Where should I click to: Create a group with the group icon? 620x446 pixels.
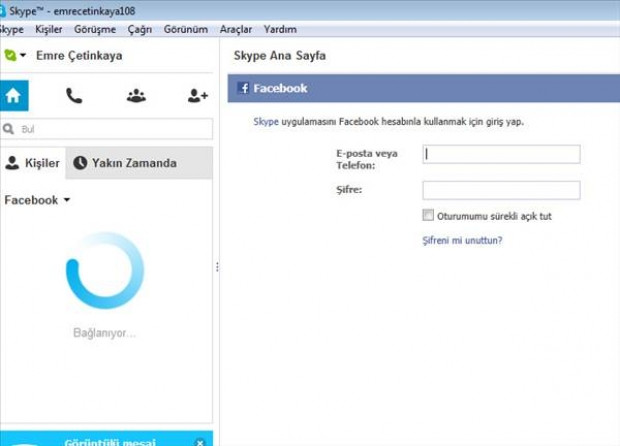pos(136,96)
